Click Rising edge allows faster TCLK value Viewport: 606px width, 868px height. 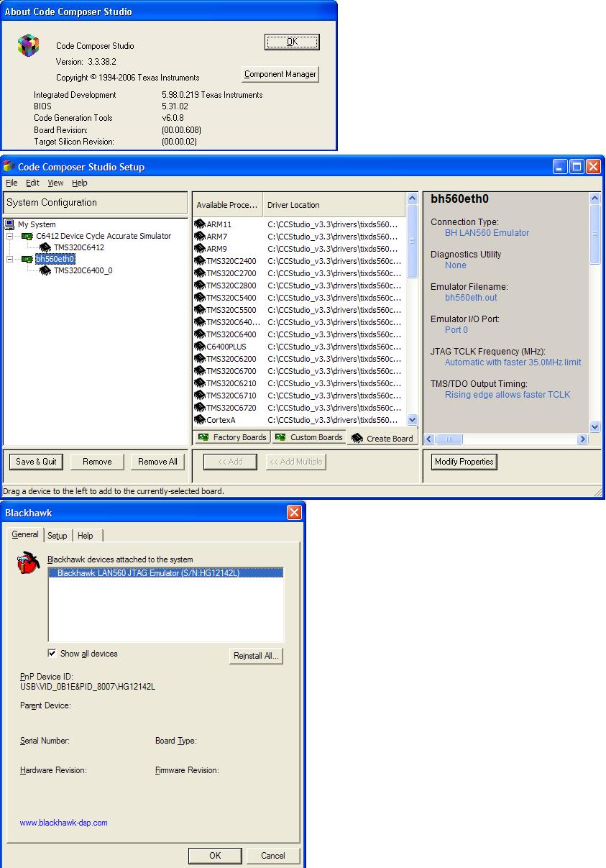tap(508, 395)
